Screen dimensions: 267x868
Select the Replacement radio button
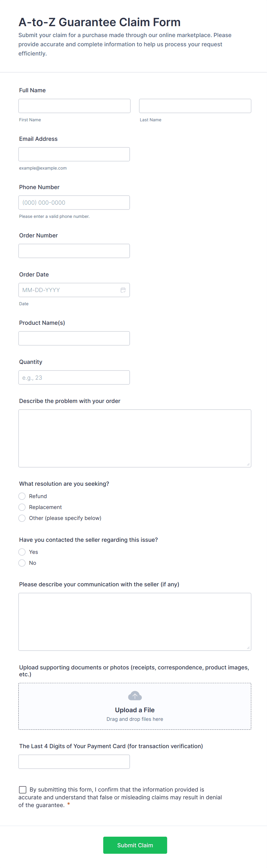pyautogui.click(x=22, y=507)
